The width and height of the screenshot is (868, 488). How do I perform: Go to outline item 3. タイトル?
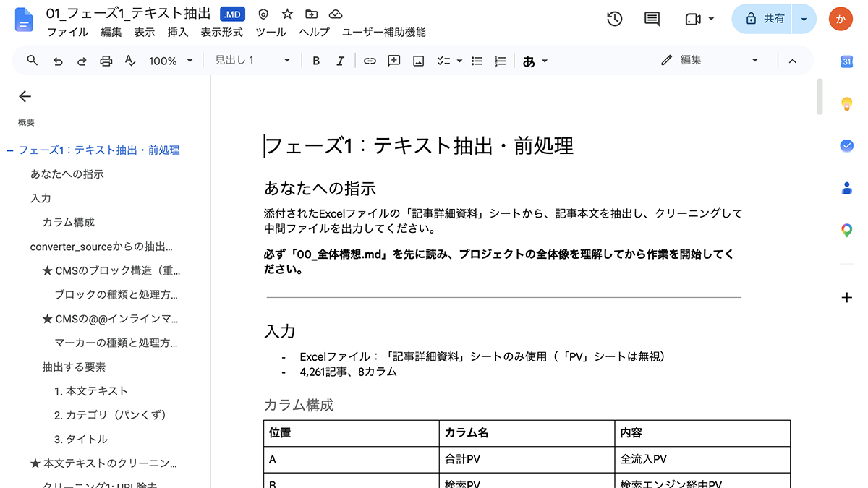pyautogui.click(x=81, y=439)
